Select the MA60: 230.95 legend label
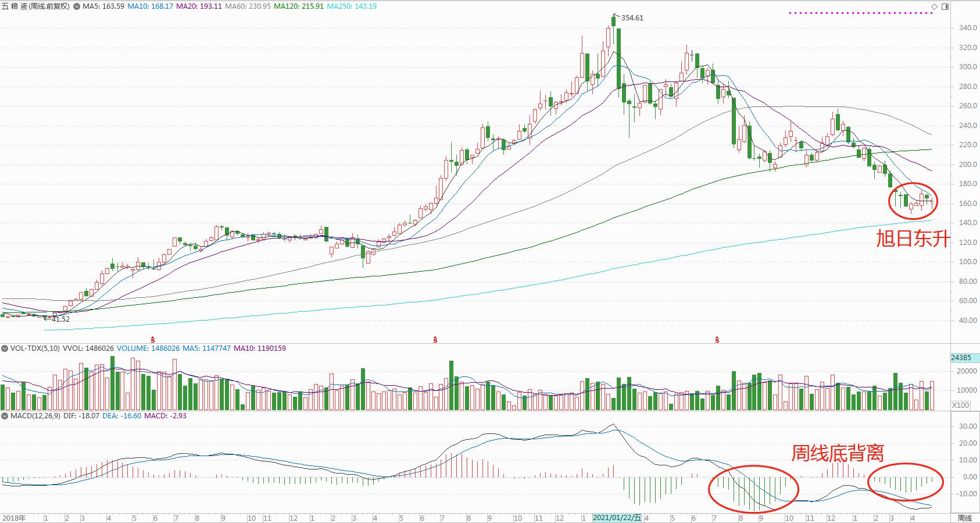980x523 pixels. [x=248, y=6]
